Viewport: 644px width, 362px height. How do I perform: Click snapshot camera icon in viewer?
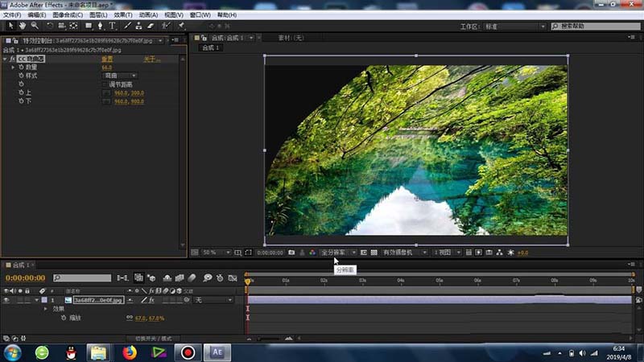pos(291,253)
